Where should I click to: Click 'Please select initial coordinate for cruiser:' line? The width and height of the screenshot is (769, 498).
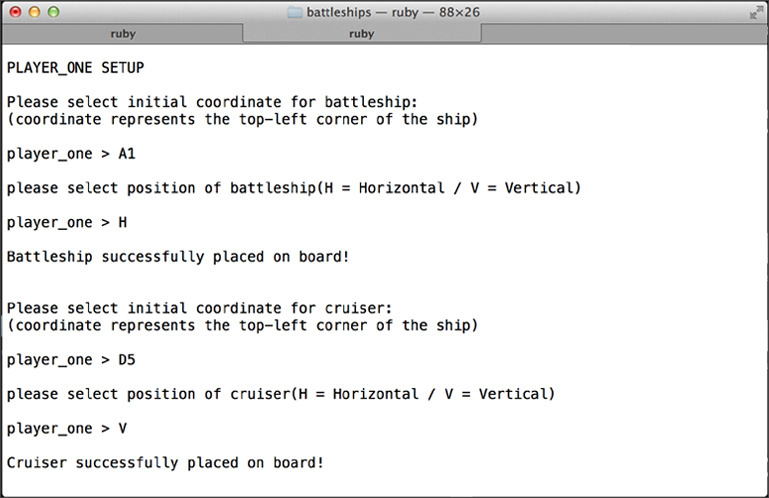200,308
